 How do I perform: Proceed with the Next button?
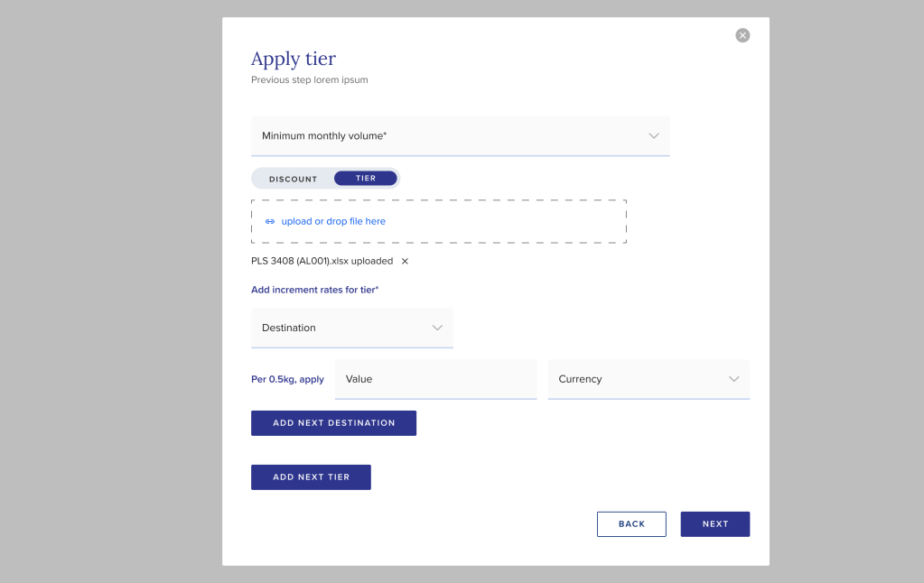point(714,524)
